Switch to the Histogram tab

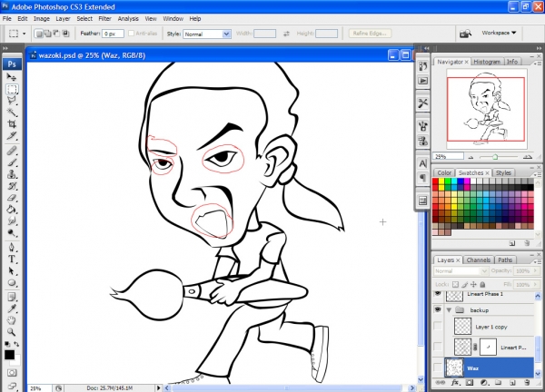point(487,62)
